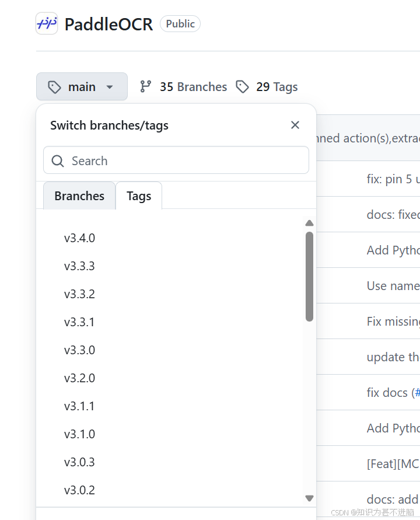Close the Switch branches/tags popup
The height and width of the screenshot is (520, 420).
click(x=295, y=125)
